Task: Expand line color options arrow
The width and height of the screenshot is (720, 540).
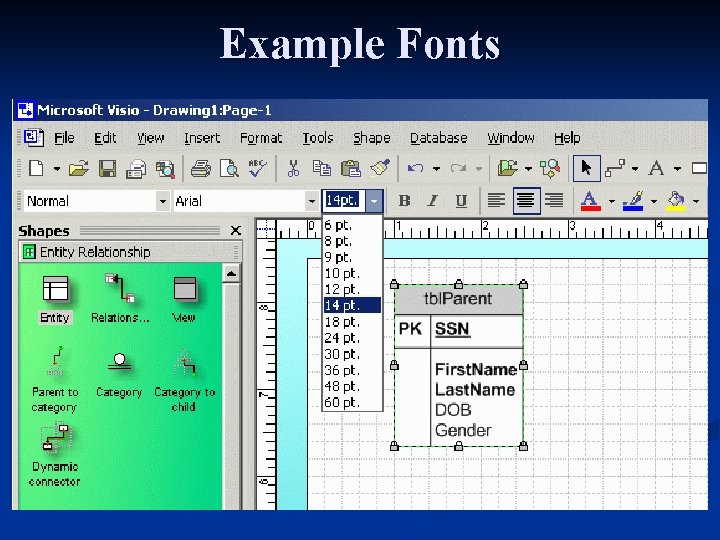Action: pos(654,201)
